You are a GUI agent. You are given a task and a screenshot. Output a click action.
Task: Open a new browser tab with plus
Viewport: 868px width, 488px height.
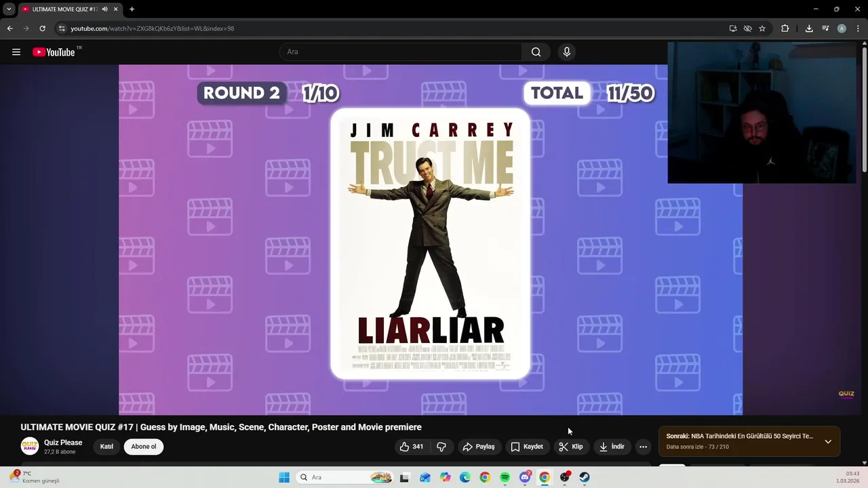click(132, 9)
